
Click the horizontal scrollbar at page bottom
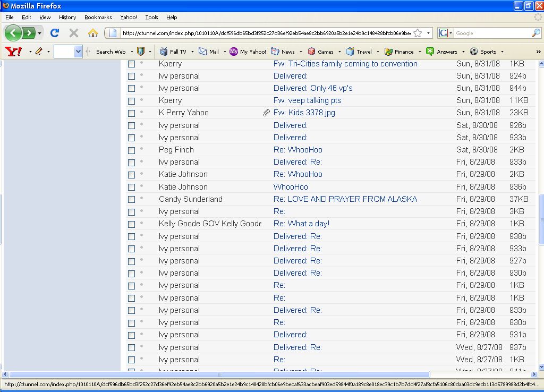point(218,374)
